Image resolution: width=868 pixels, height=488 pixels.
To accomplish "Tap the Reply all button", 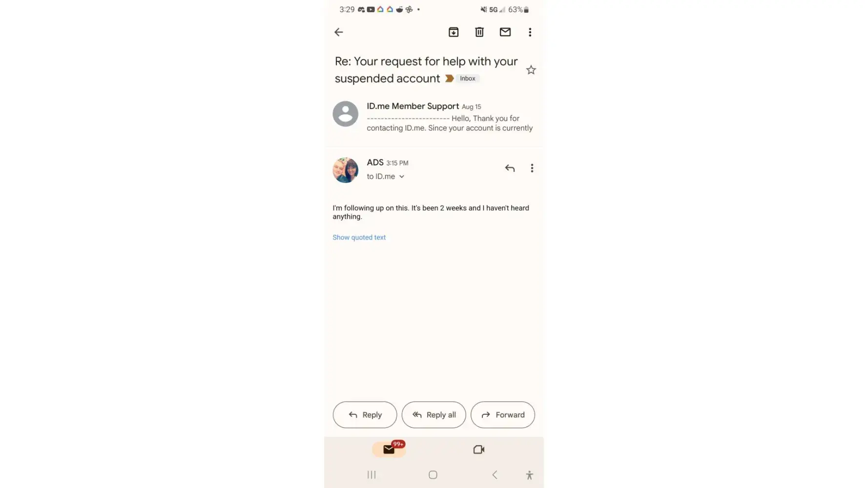I will click(434, 415).
